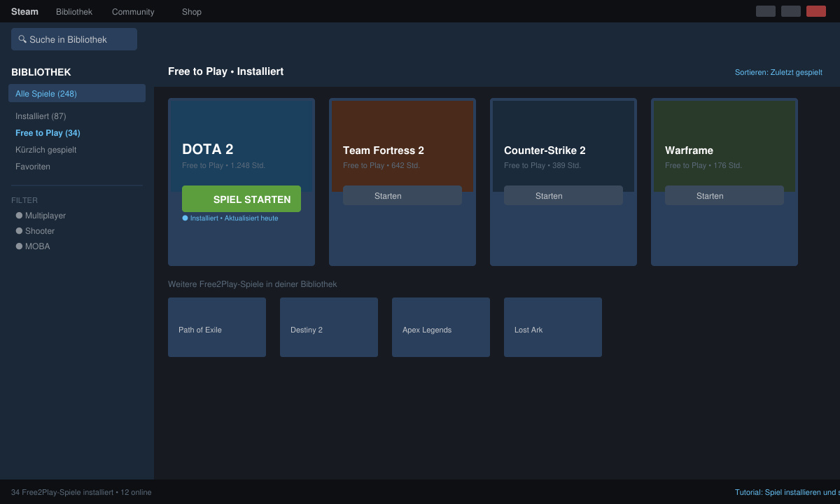Image resolution: width=840 pixels, height=504 pixels.
Task: Click the search magnifier icon in library
Action: click(22, 39)
